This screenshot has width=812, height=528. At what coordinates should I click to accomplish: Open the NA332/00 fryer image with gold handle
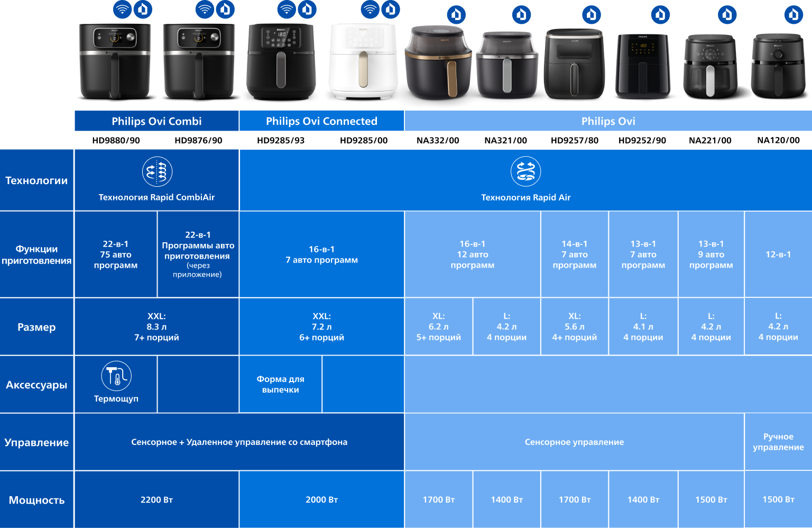click(438, 62)
